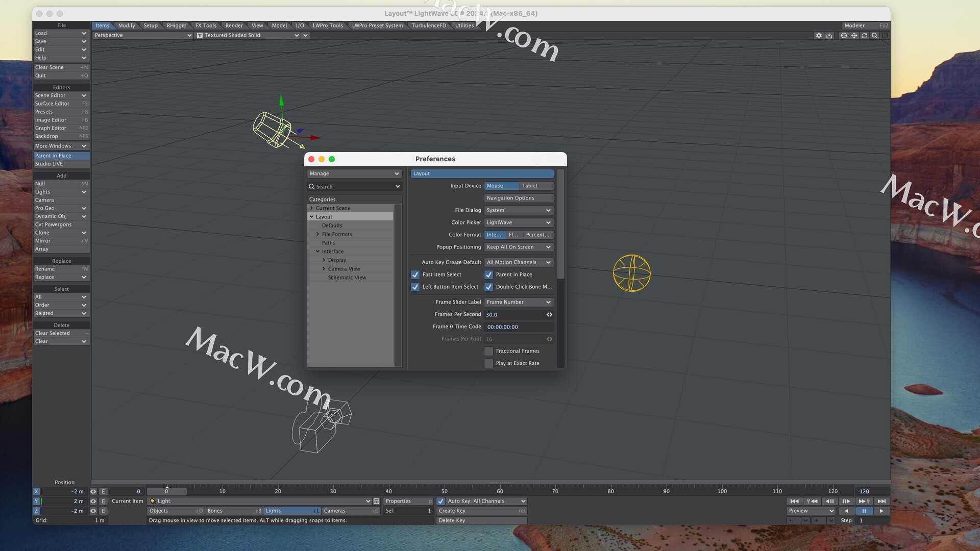The height and width of the screenshot is (551, 980).
Task: Go to the next keyframe
Action: (864, 502)
